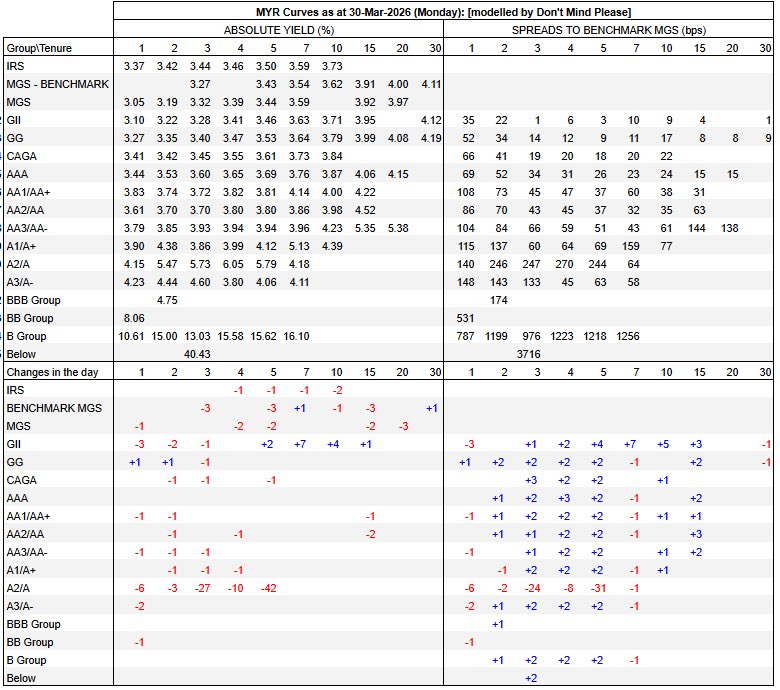The height and width of the screenshot is (690, 780).
Task: Click MGS 20-year yield 3.97
Action: tap(398, 102)
